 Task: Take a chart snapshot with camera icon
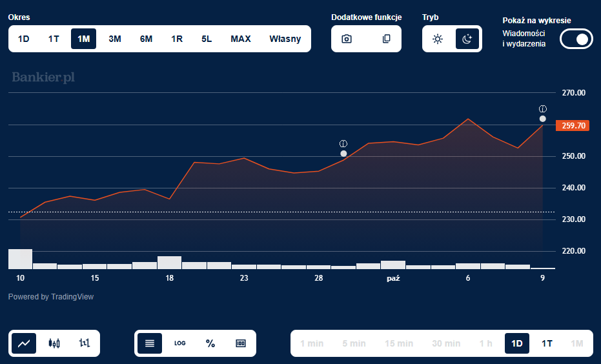(x=347, y=39)
